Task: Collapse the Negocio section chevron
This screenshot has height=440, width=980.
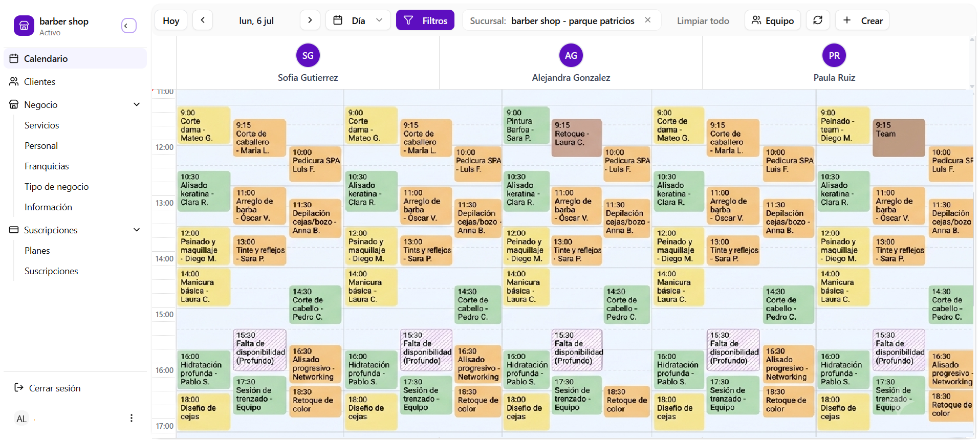Action: (x=137, y=104)
